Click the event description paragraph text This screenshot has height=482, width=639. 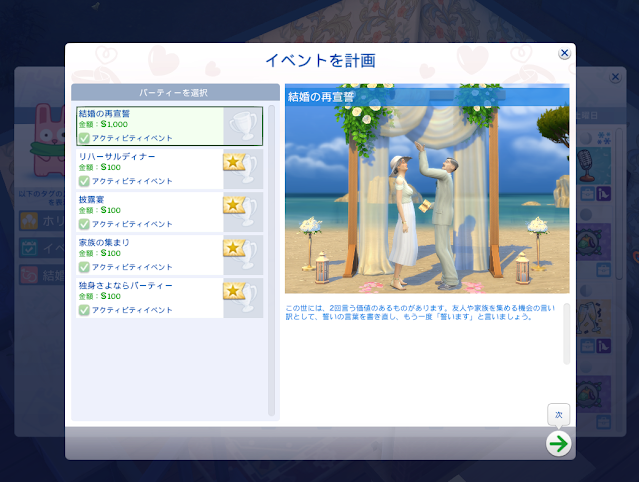click(x=420, y=312)
